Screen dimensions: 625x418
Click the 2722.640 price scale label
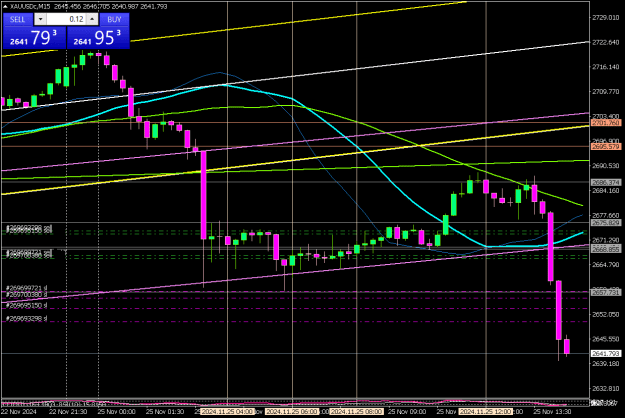(x=605, y=42)
